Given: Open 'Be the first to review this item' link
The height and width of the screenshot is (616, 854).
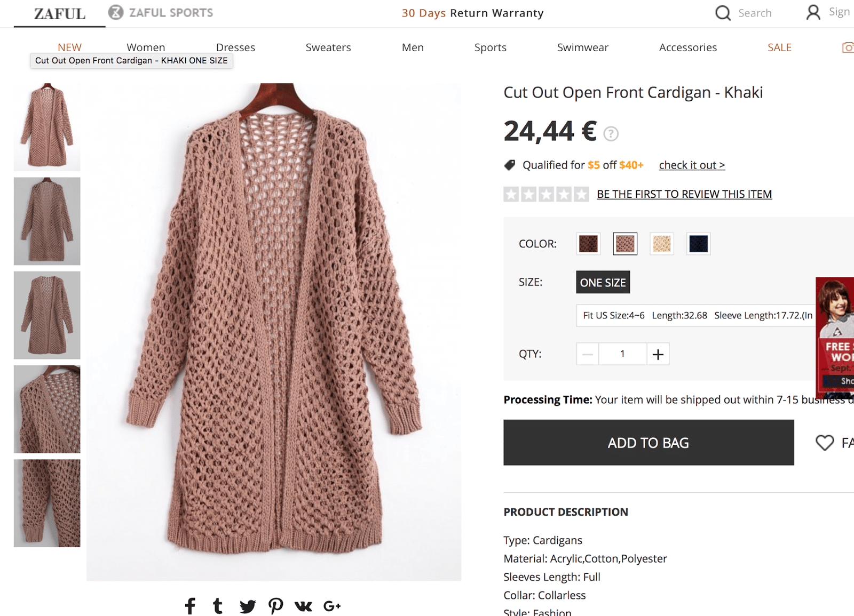Looking at the screenshot, I should click(684, 194).
